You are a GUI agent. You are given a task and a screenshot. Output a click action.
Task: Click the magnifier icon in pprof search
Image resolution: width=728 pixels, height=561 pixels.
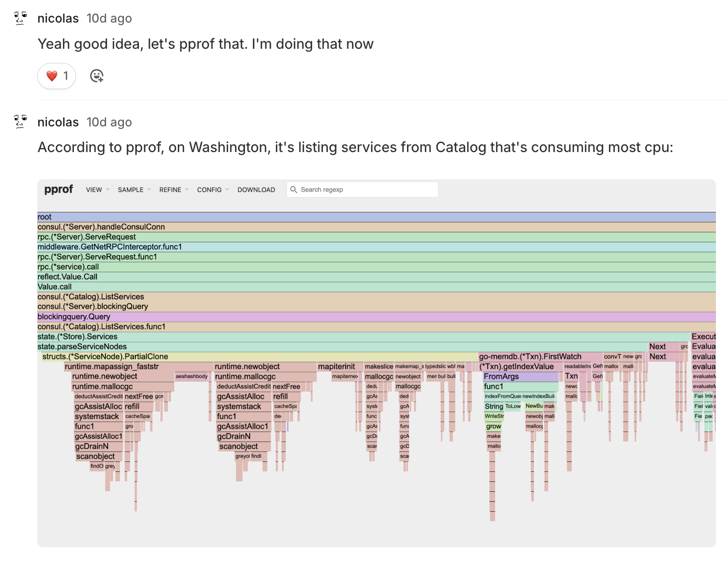tap(294, 190)
